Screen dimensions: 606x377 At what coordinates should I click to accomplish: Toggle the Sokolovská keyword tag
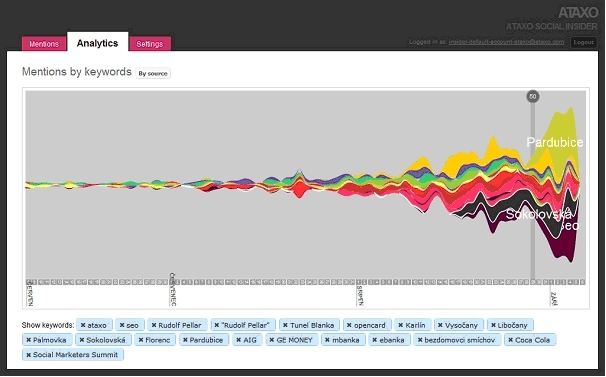103,340
